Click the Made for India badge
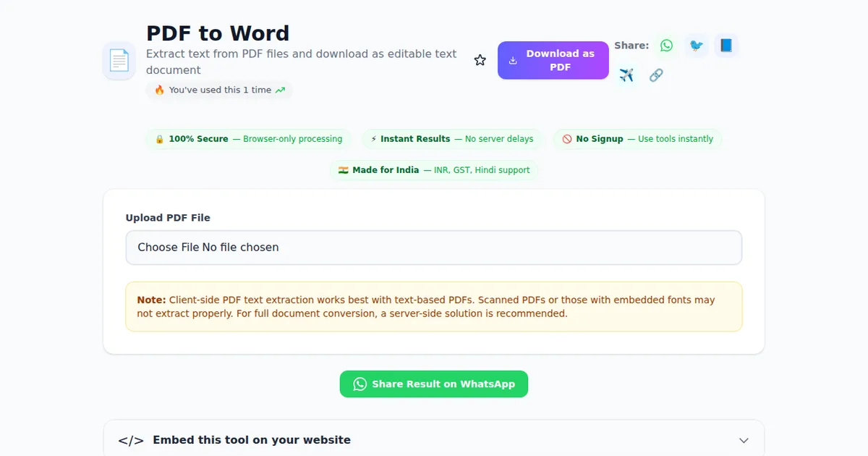Screen dimensions: 868x456 (434, 170)
